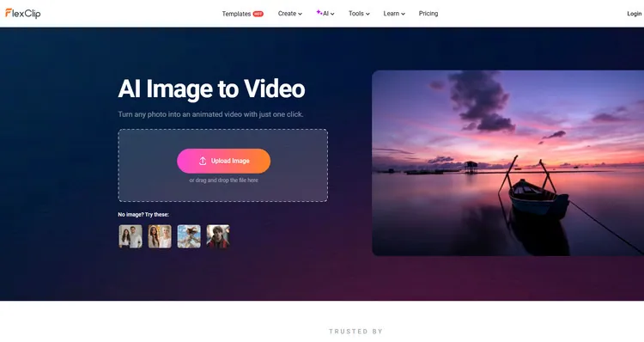Open the Templates menu item
This screenshot has height=342, width=644.
(x=236, y=14)
